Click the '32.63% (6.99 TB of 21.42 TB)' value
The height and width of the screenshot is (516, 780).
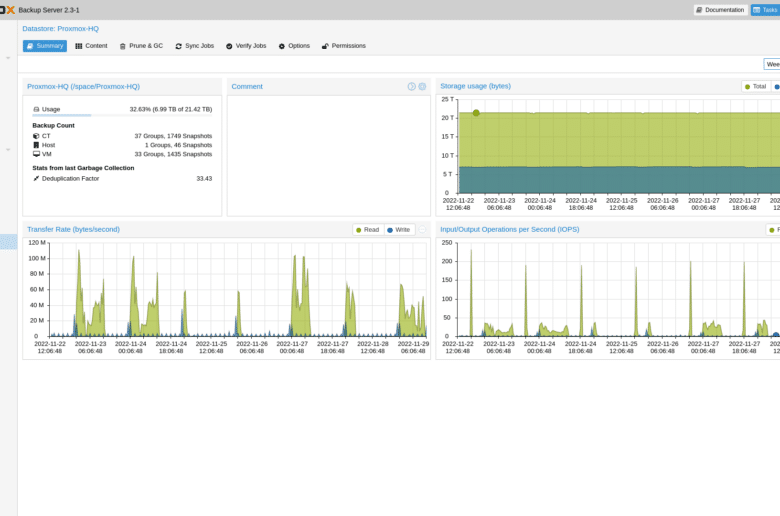pyautogui.click(x=171, y=109)
